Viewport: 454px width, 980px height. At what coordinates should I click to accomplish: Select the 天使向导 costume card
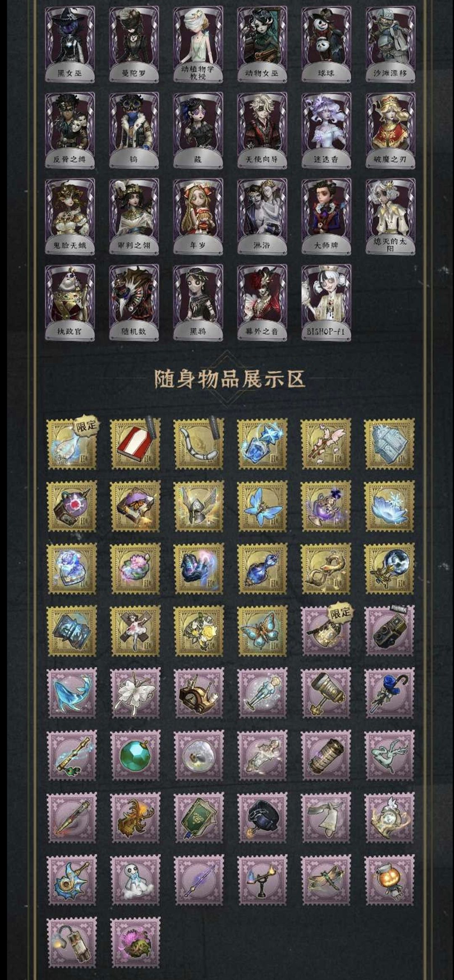click(262, 131)
